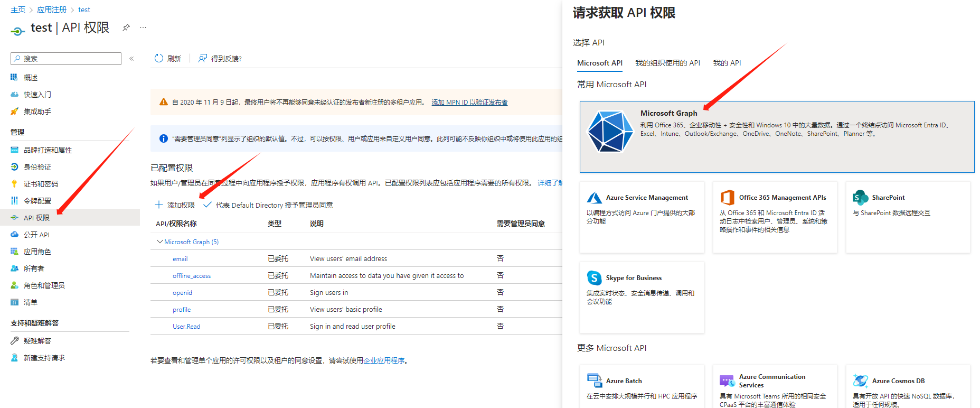Click 已委托 in the email row
Viewport: 980px width, 408px height.
(278, 259)
